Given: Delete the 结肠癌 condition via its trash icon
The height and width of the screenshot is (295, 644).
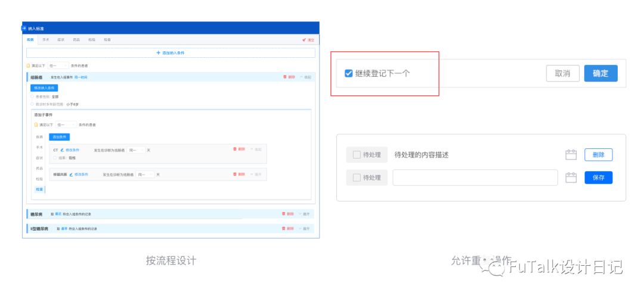Looking at the screenshot, I should point(284,77).
